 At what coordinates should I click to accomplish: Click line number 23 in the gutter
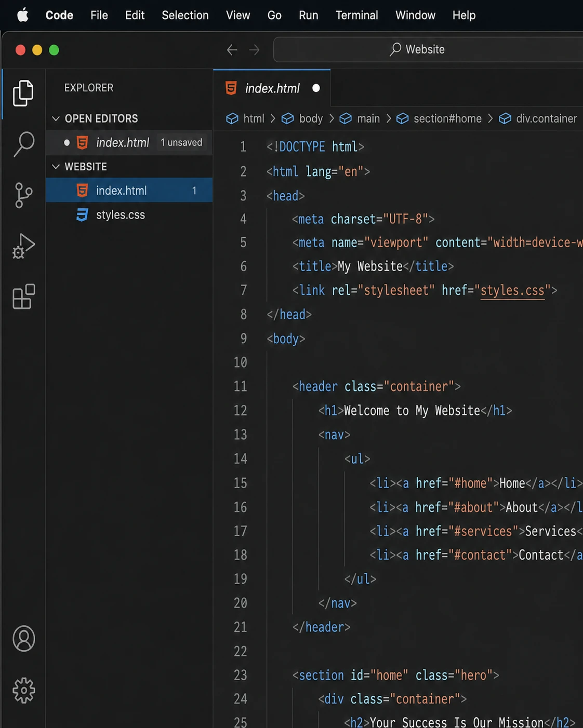tap(240, 675)
